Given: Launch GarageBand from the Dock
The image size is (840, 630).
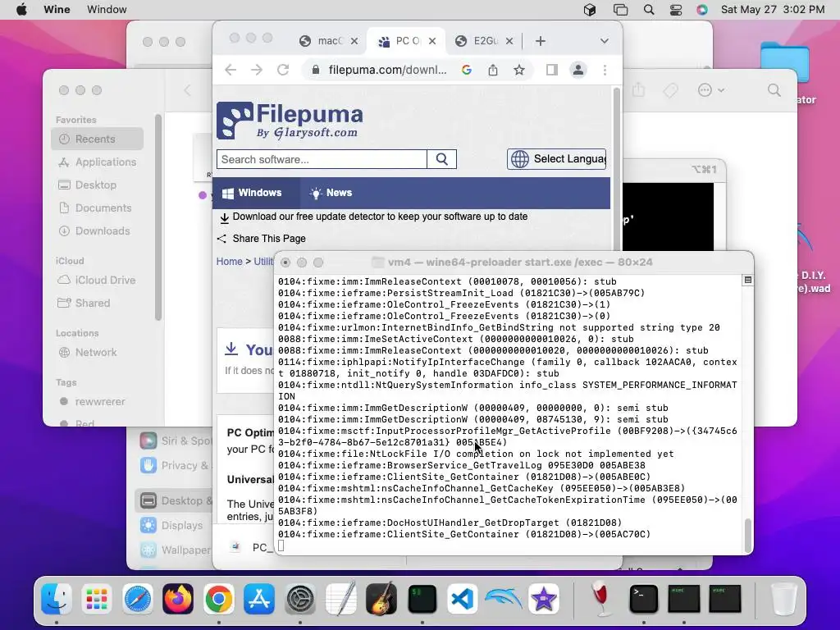Looking at the screenshot, I should pyautogui.click(x=381, y=598).
